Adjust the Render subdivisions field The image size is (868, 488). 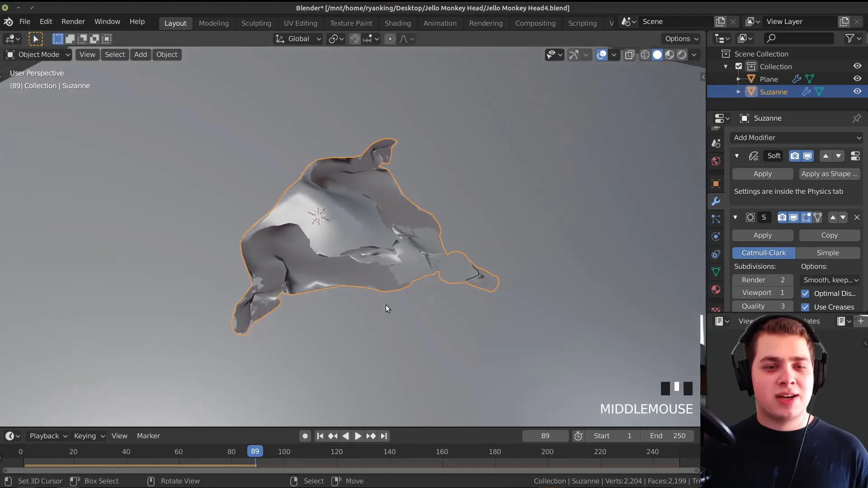click(763, 280)
